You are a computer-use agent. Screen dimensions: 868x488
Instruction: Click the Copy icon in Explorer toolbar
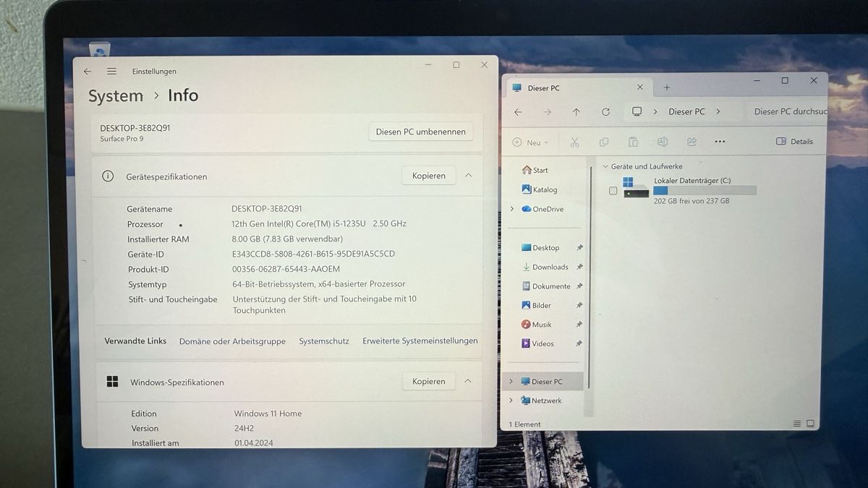tap(604, 142)
